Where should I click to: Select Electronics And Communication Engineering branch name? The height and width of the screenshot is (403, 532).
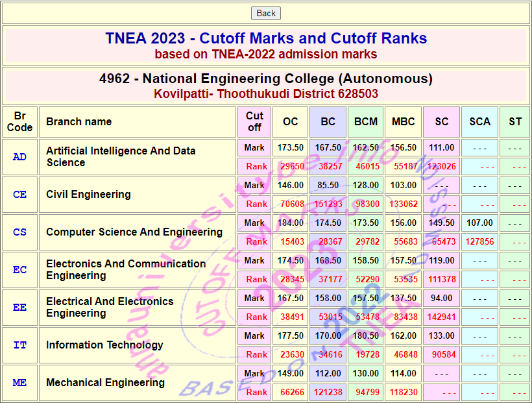pyautogui.click(x=126, y=270)
